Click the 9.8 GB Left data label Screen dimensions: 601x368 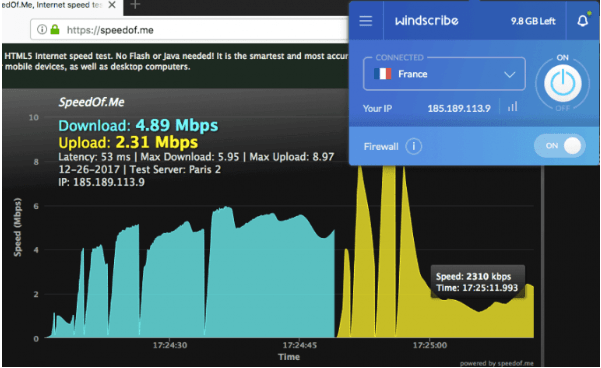tap(533, 21)
